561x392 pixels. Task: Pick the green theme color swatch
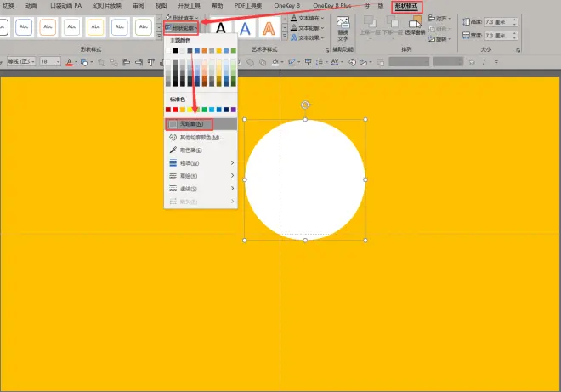tap(234, 50)
